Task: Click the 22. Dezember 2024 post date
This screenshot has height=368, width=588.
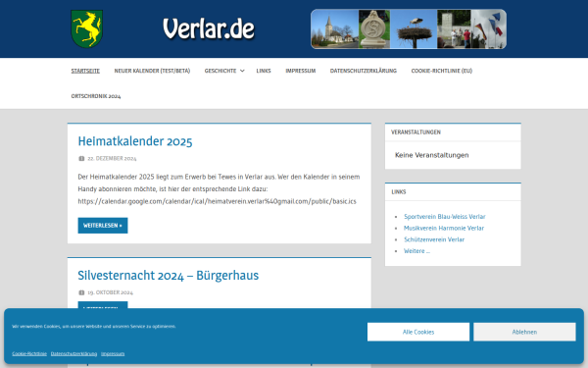Action: point(112,158)
